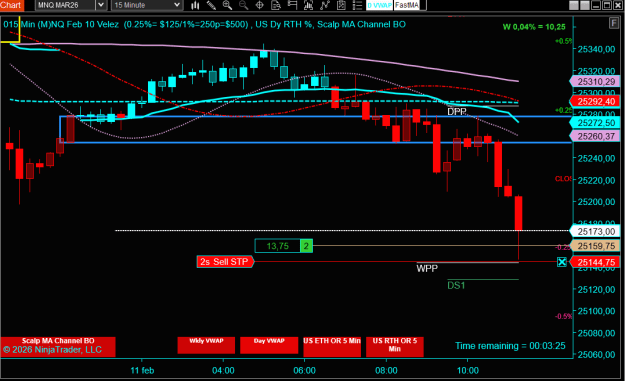Select the pencil drawing tools icon
The width and height of the screenshot is (625, 381).
click(211, 5)
